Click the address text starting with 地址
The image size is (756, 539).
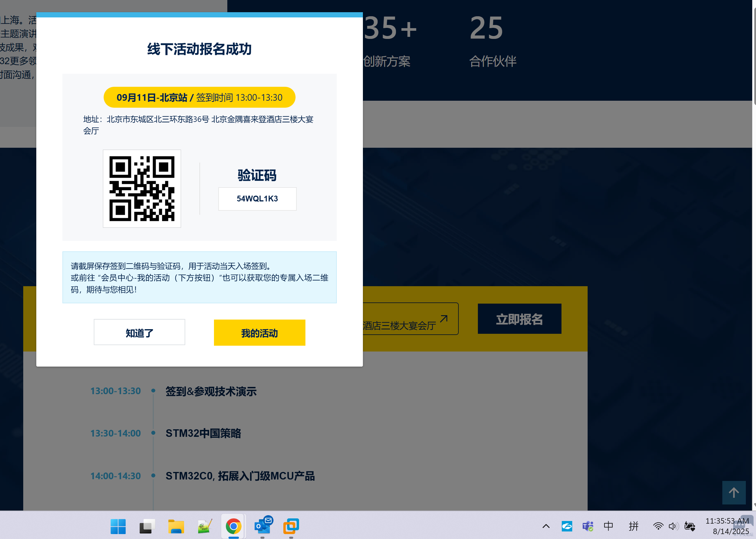tap(198, 125)
